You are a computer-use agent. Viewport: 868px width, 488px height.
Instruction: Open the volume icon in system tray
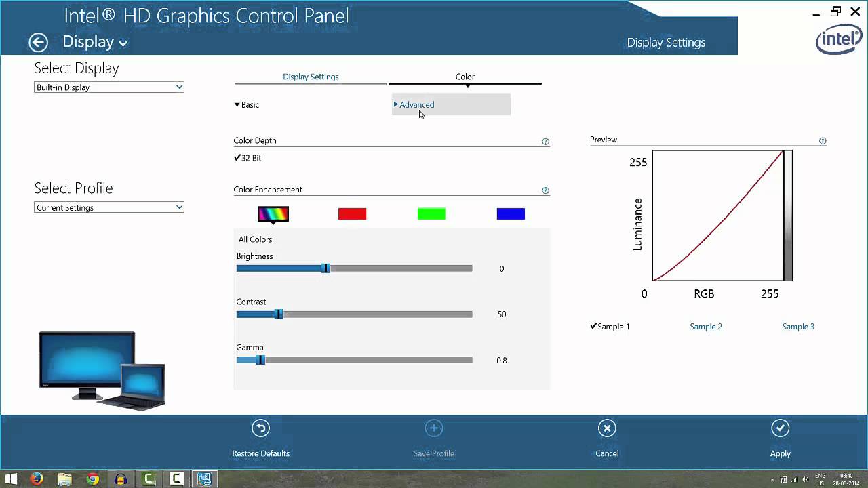point(805,479)
